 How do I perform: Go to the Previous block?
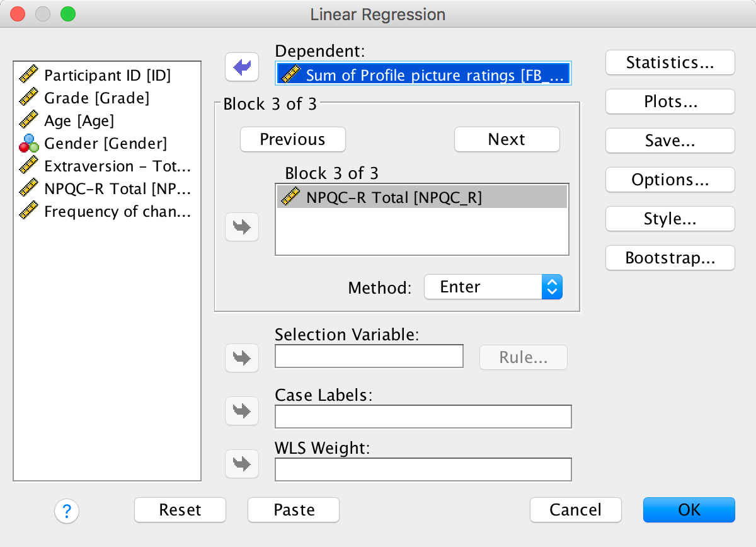(292, 139)
